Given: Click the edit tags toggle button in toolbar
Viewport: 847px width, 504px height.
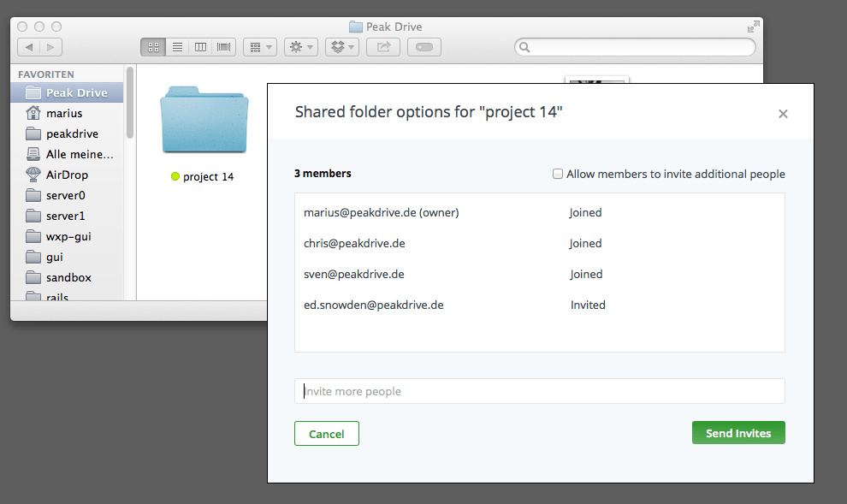Looking at the screenshot, I should pyautogui.click(x=424, y=47).
